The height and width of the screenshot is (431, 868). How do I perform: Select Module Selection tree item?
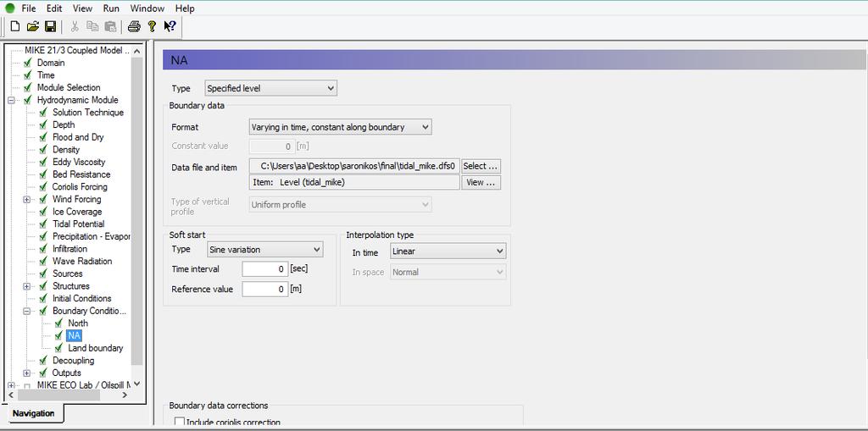click(69, 87)
